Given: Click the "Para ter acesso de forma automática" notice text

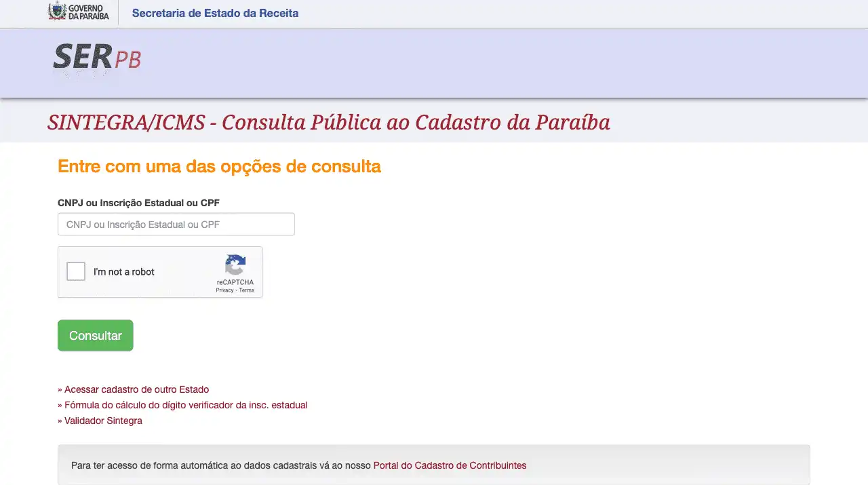Looking at the screenshot, I should 220,465.
